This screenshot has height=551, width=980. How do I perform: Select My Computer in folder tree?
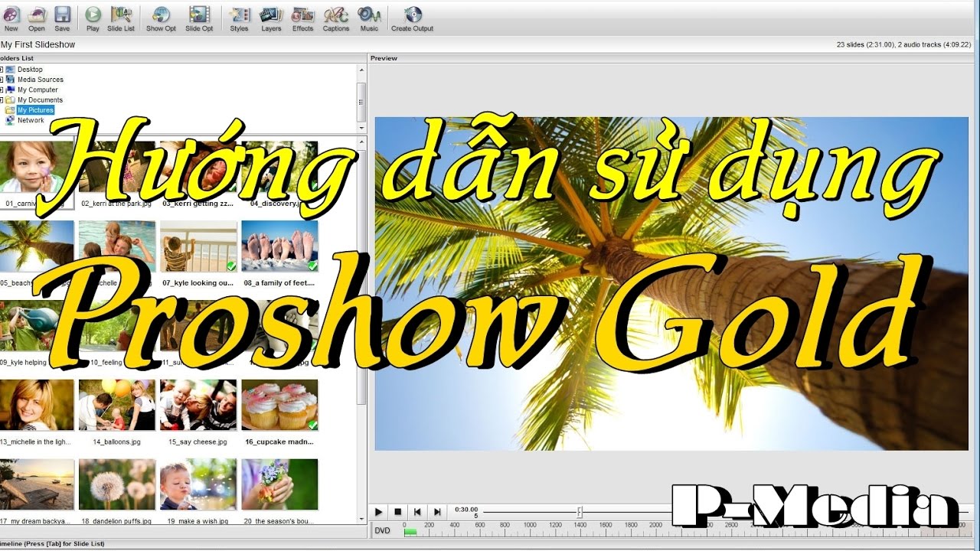coord(38,90)
